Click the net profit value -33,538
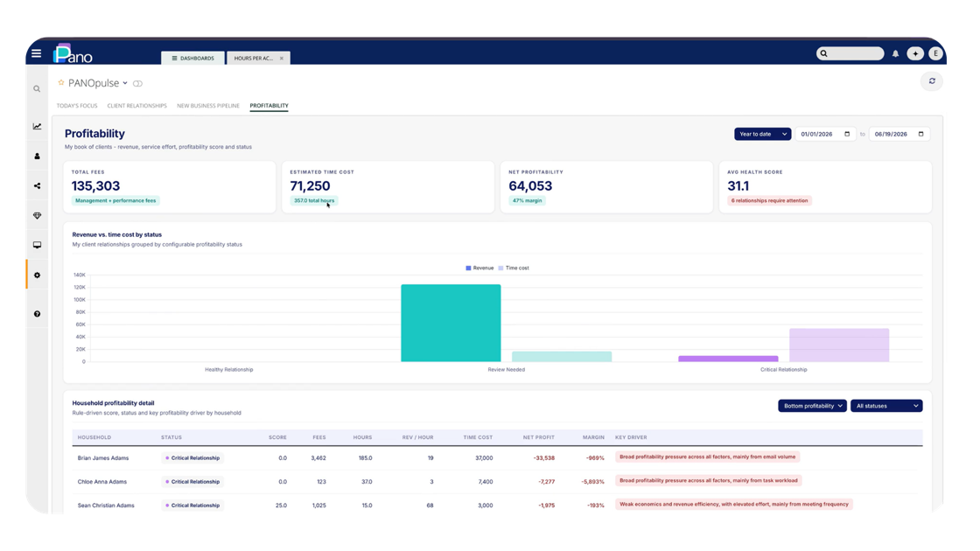The height and width of the screenshot is (551, 980). click(x=543, y=458)
